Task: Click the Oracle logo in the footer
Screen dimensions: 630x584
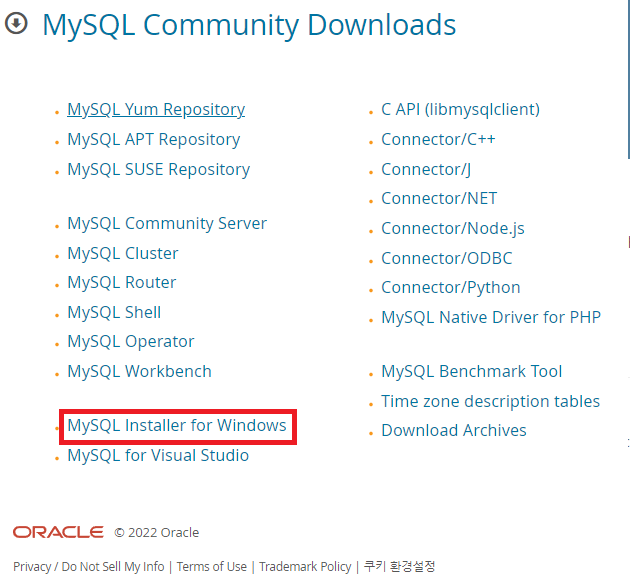Action: click(58, 532)
